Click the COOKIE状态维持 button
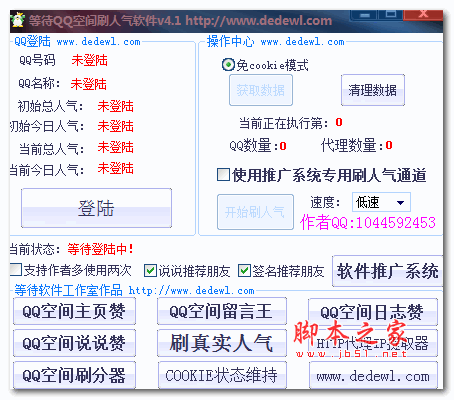The height and width of the screenshot is (400, 454). (222, 375)
